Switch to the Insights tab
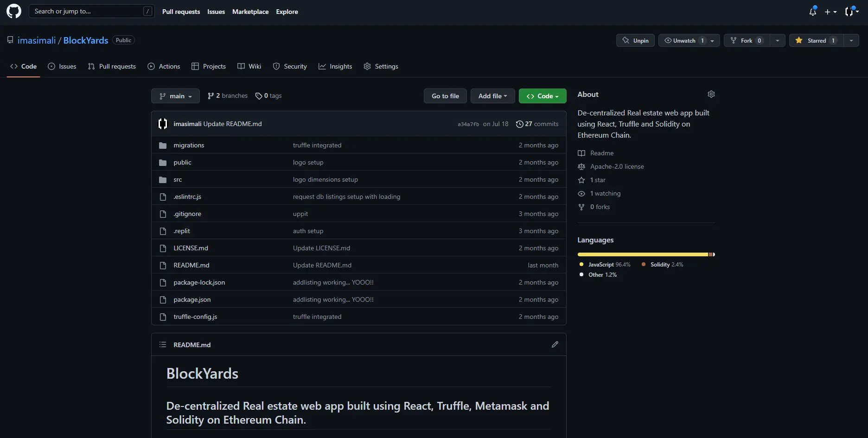This screenshot has width=868, height=438. pos(335,66)
